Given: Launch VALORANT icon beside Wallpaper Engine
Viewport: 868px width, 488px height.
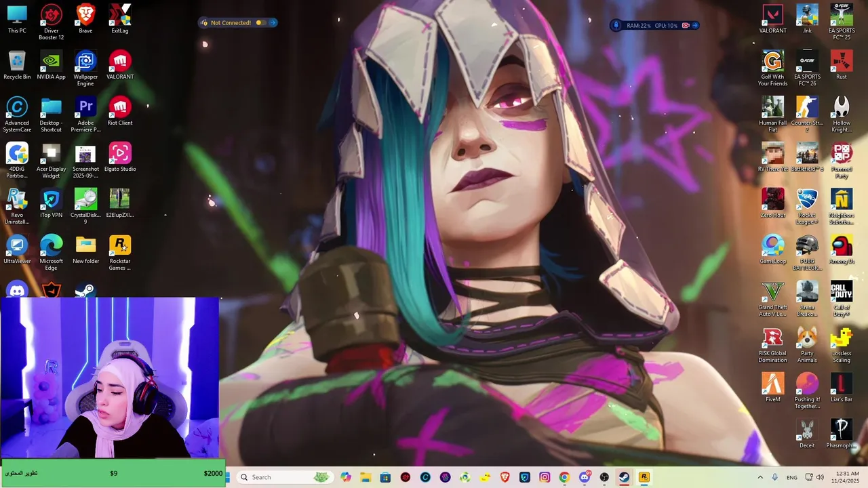Looking at the screenshot, I should tap(120, 65).
